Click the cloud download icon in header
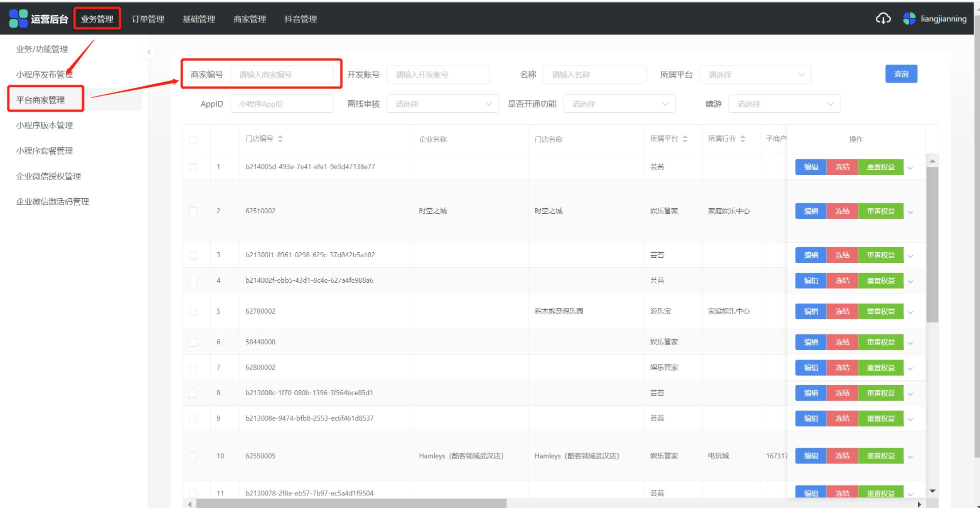 click(x=883, y=18)
